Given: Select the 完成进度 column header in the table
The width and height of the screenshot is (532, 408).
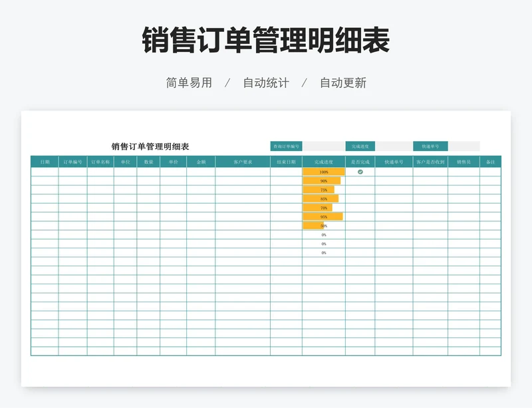Looking at the screenshot, I should tap(324, 162).
